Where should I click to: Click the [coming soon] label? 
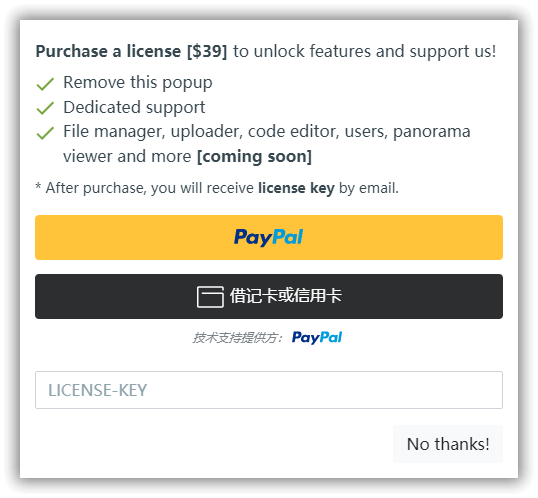point(254,157)
